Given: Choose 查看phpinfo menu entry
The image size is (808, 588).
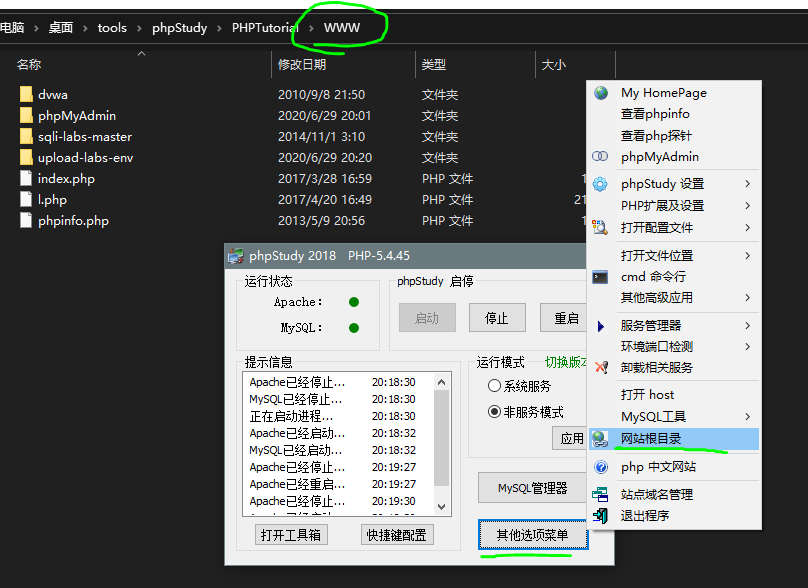Looking at the screenshot, I should point(655,114).
